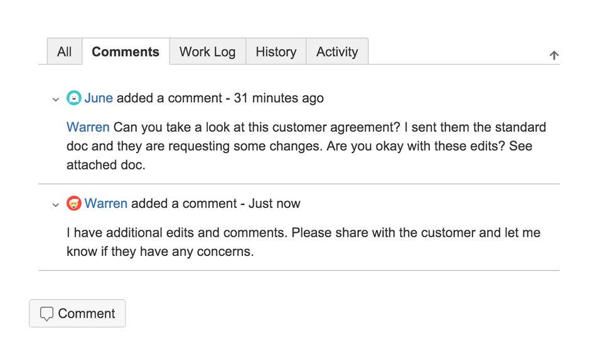The height and width of the screenshot is (364, 590).
Task: Switch to the All tab
Action: coord(64,52)
